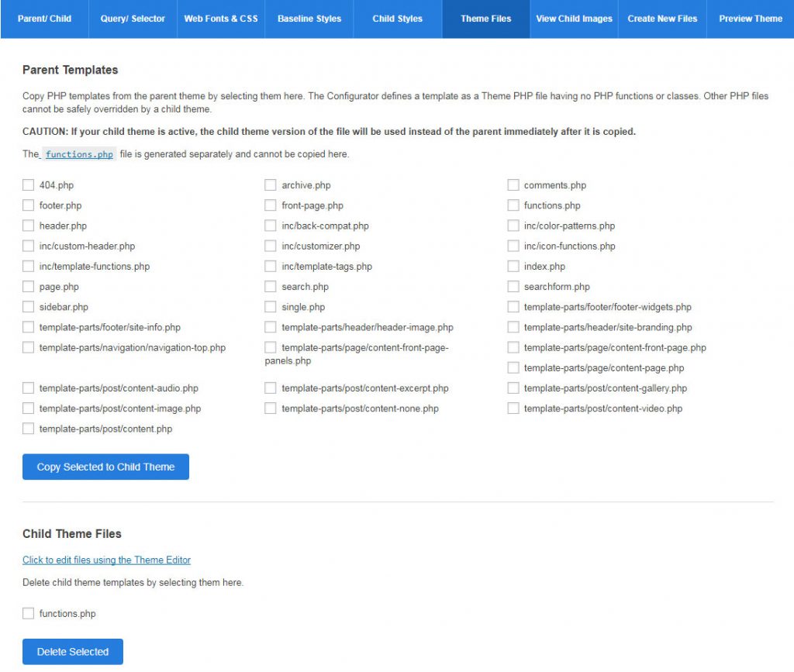The height and width of the screenshot is (672, 794).
Task: Select the front-page.php checkbox
Action: coord(271,205)
